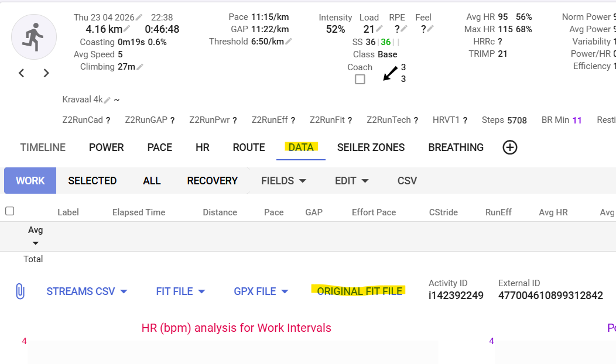Select the RECOVERY intervals filter

(x=212, y=181)
